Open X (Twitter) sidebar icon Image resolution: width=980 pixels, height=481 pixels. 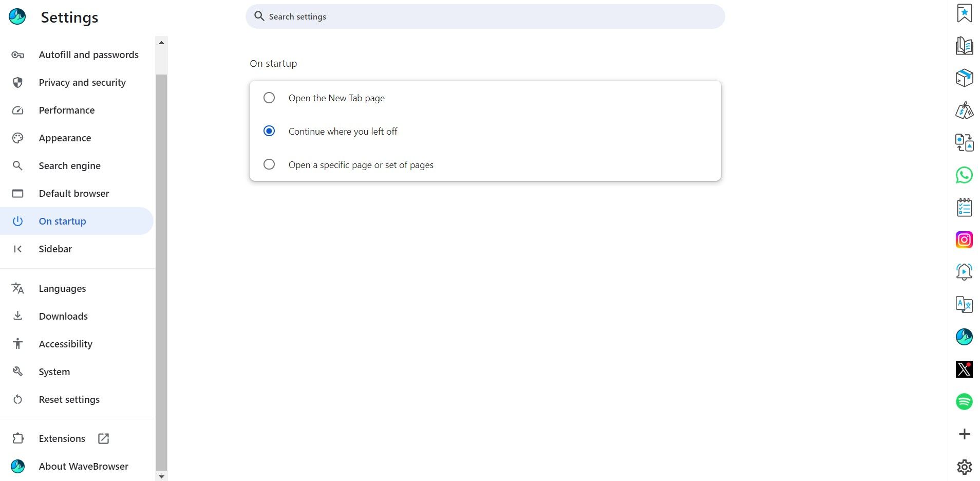coord(964,369)
